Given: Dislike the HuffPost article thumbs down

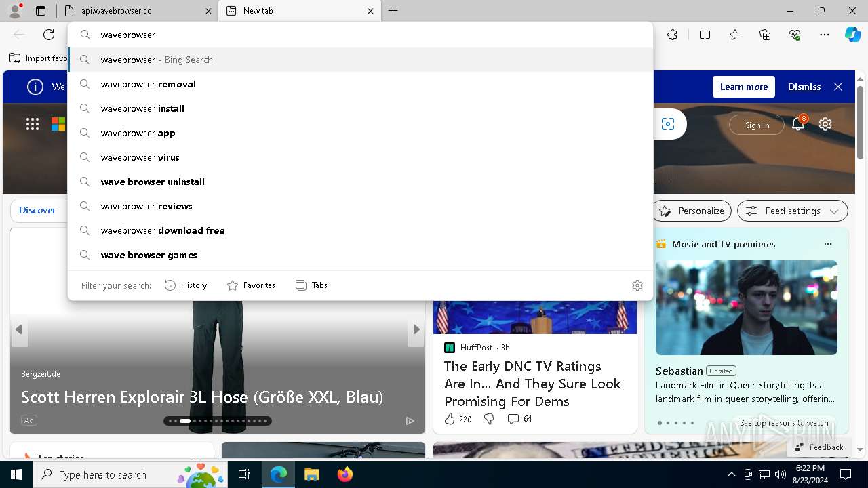Looking at the screenshot, I should click(489, 419).
